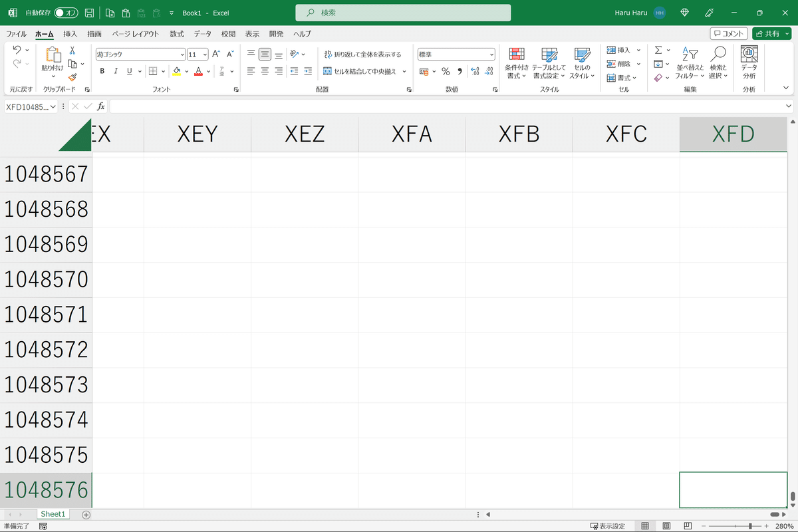The height and width of the screenshot is (532, 798).
Task: Open the fill color dropdown arrow
Action: click(187, 71)
